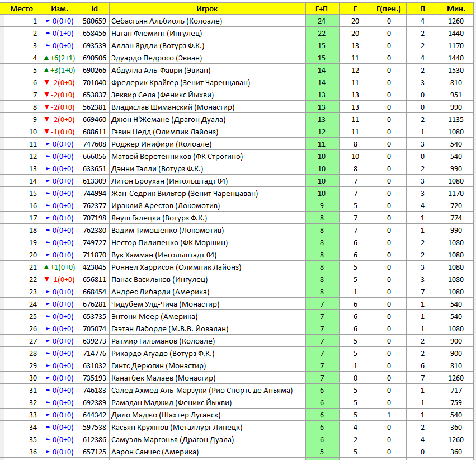The width and height of the screenshot is (476, 460).
Task: Select the 'Место' column header
Action: (x=22, y=8)
